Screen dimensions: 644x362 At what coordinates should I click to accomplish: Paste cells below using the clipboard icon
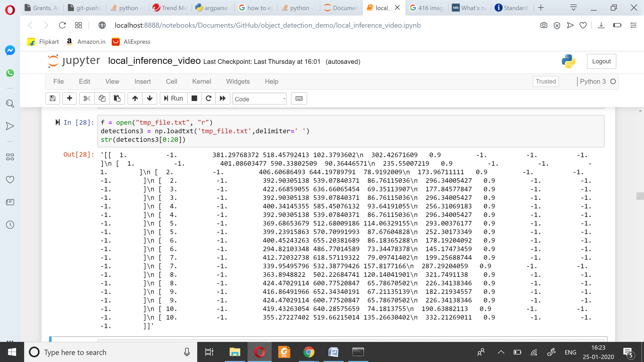(x=117, y=98)
